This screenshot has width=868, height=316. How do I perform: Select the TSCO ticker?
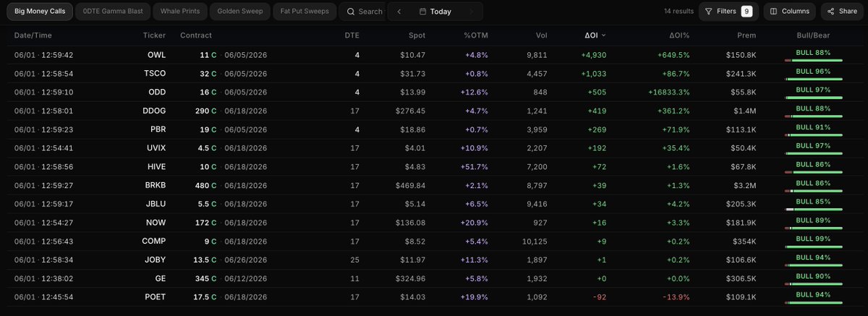point(155,74)
